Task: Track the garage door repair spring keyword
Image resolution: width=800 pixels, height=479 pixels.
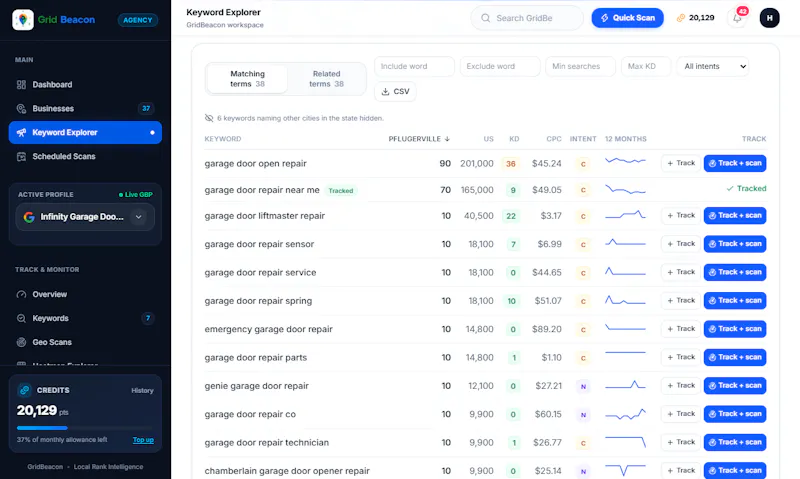Action: click(681, 300)
